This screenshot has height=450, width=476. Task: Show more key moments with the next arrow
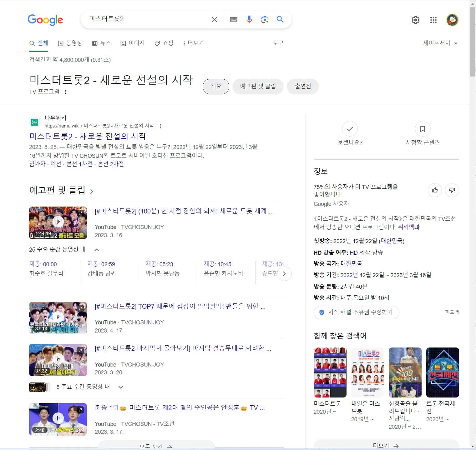284,274
